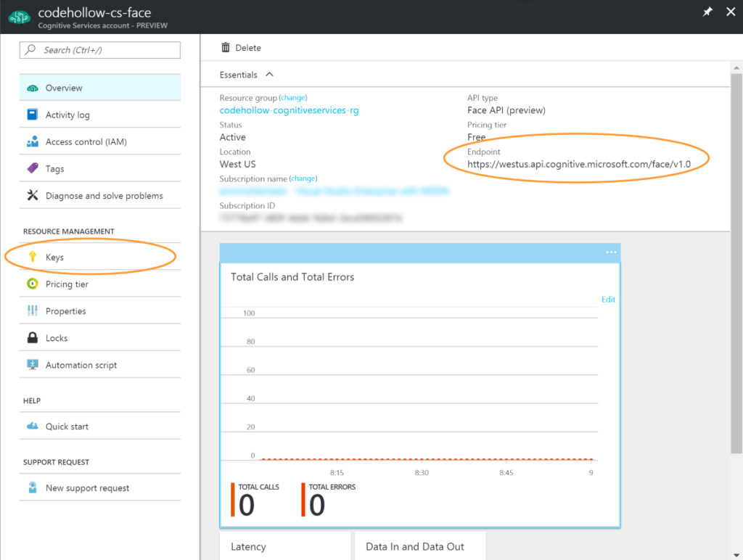Select Overview in the sidebar

[65, 87]
